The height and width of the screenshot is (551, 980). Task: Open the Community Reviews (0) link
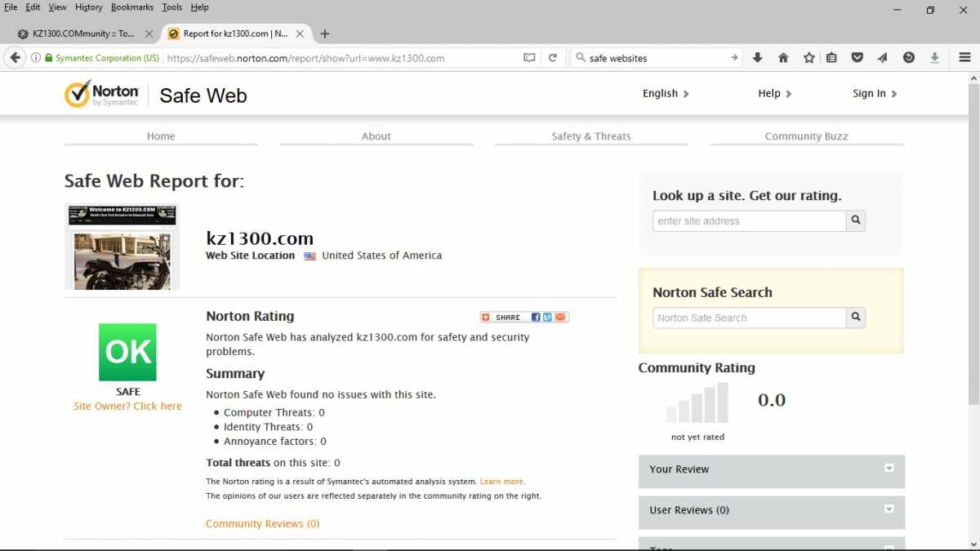262,524
